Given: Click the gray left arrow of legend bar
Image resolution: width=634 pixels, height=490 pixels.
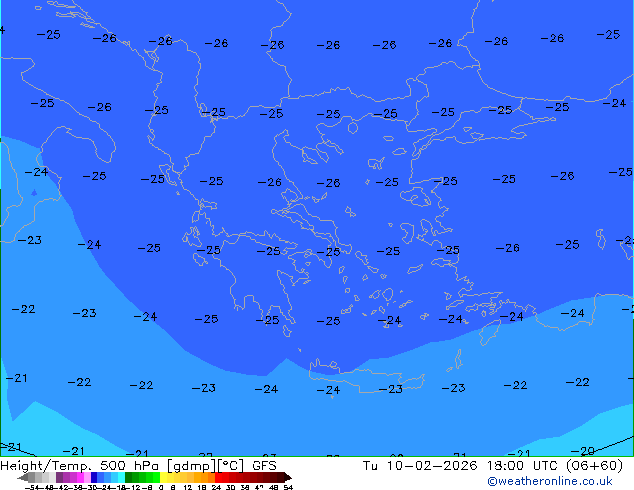Looking at the screenshot, I should pos(23,477).
